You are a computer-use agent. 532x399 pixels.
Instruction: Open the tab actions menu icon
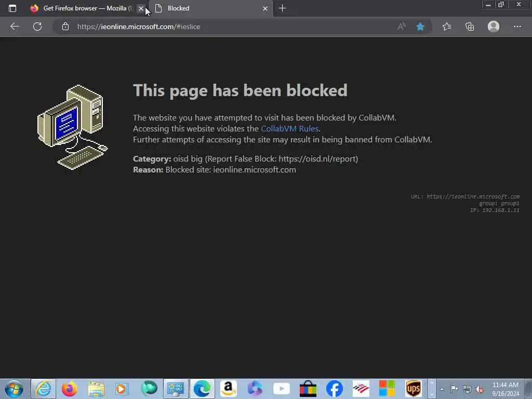point(12,8)
